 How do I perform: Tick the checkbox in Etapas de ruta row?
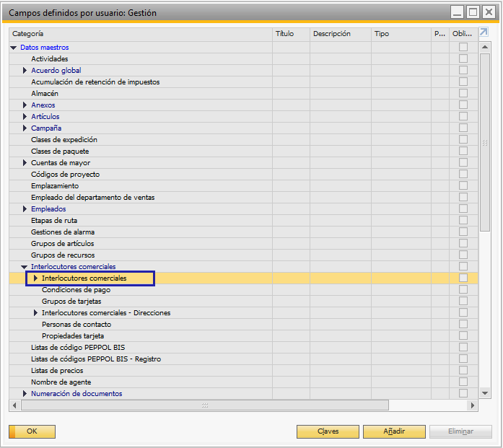pyautogui.click(x=463, y=220)
